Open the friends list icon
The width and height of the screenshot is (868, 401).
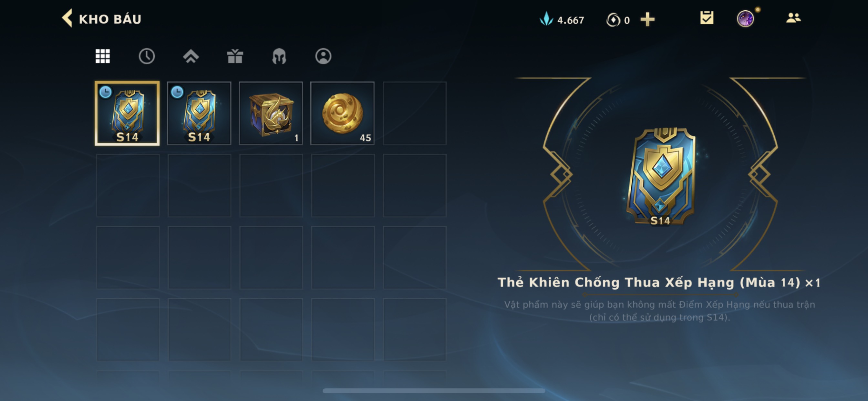(793, 18)
